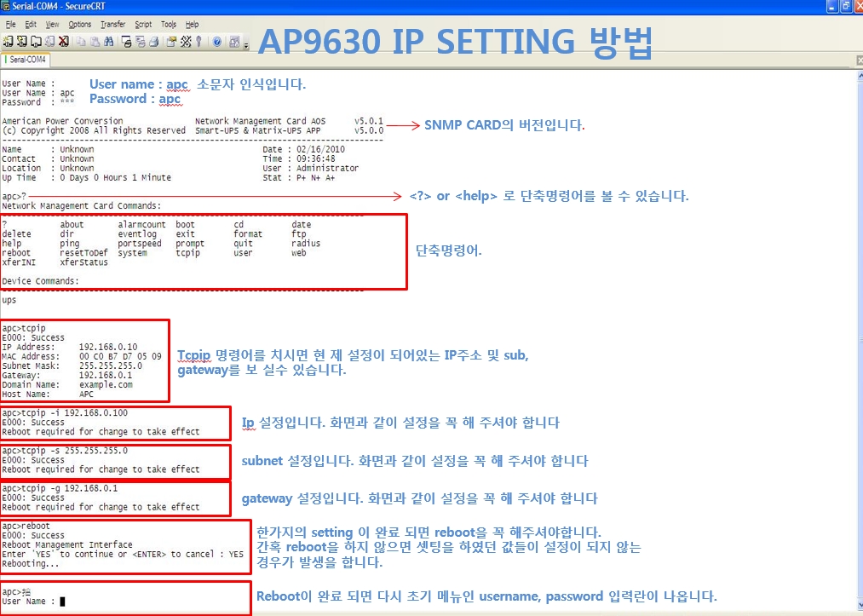This screenshot has height=616, width=863.
Task: Click the "radius" command
Action: [x=306, y=244]
